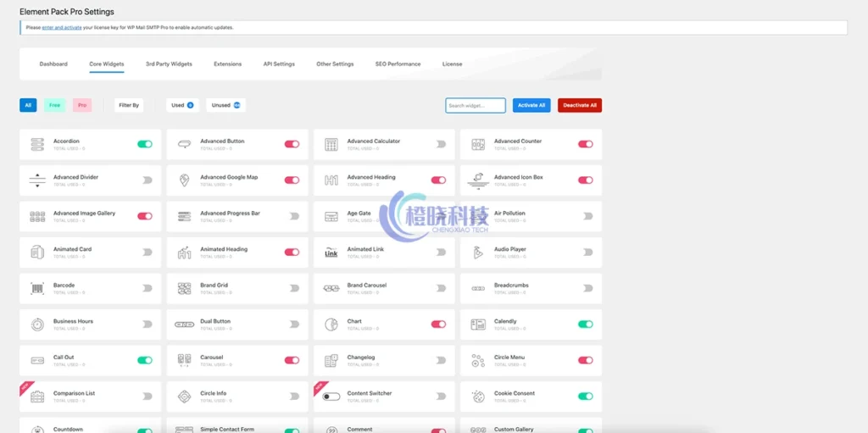Open the Filter By dropdown

click(129, 105)
